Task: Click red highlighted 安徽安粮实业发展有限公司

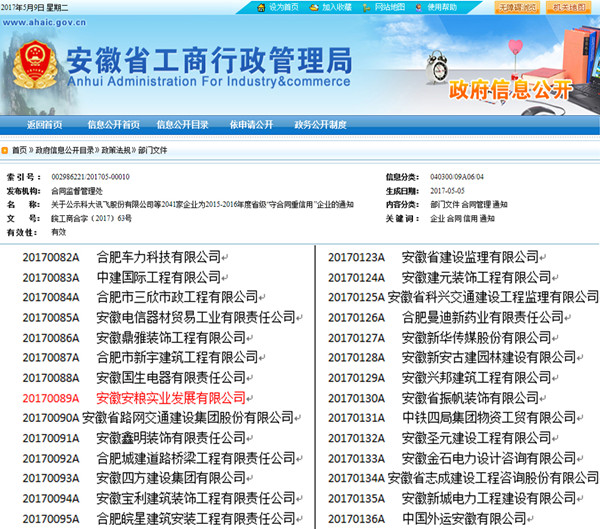Action: (171, 398)
